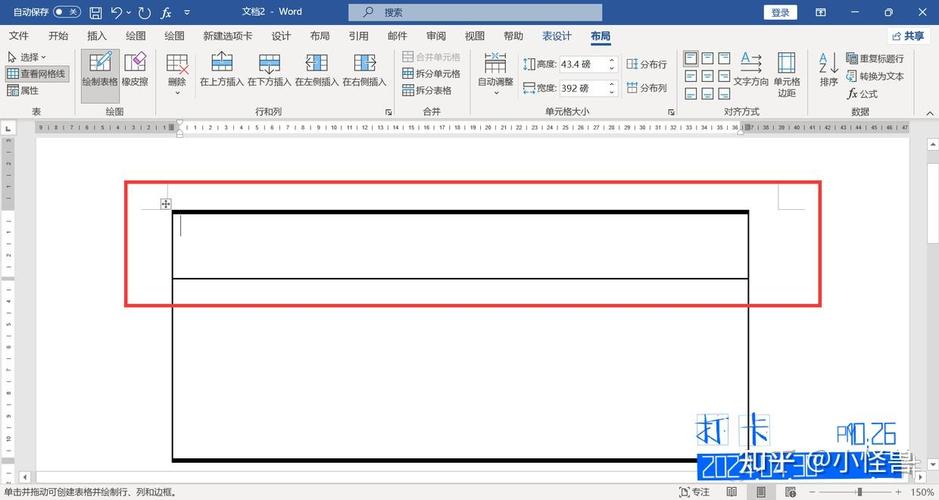
Task: Select align top right icon
Action: point(725,58)
